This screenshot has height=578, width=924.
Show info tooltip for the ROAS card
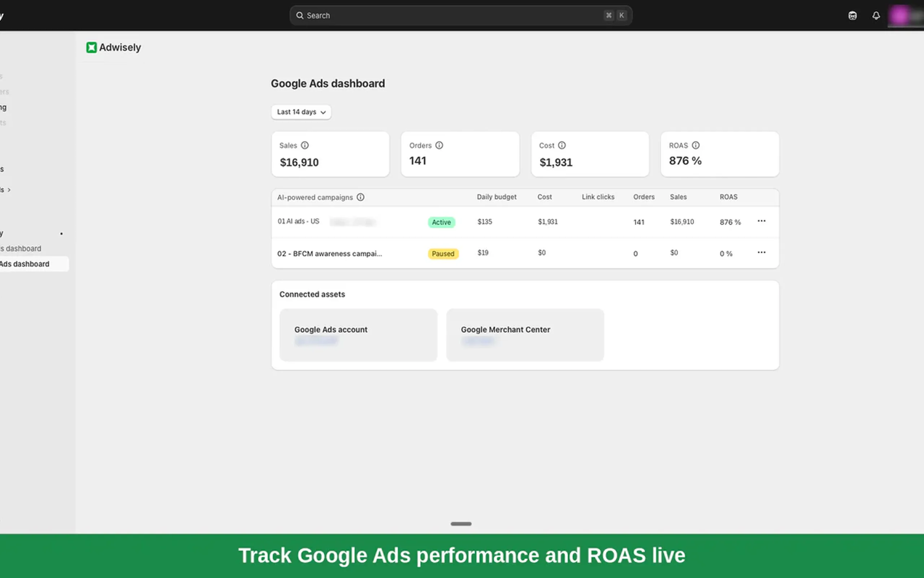tap(696, 145)
